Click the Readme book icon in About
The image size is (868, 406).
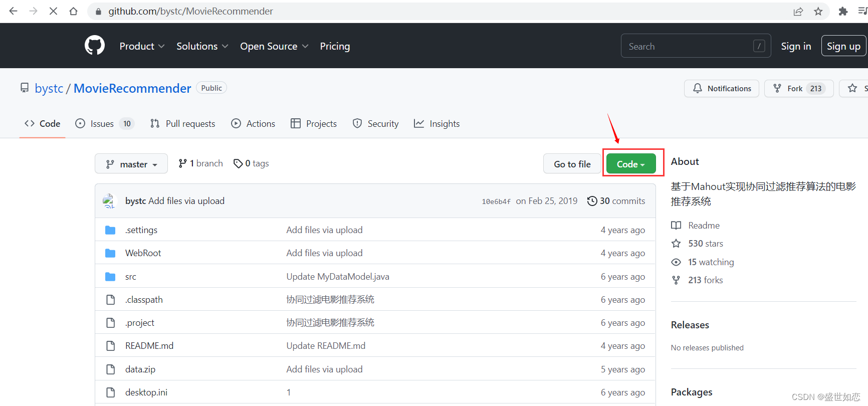coord(676,226)
